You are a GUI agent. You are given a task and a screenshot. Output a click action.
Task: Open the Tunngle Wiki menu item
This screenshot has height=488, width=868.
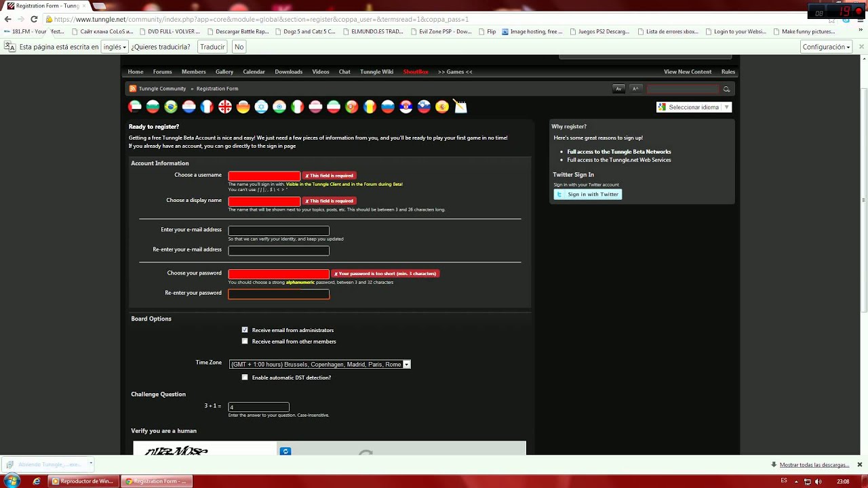(x=376, y=72)
